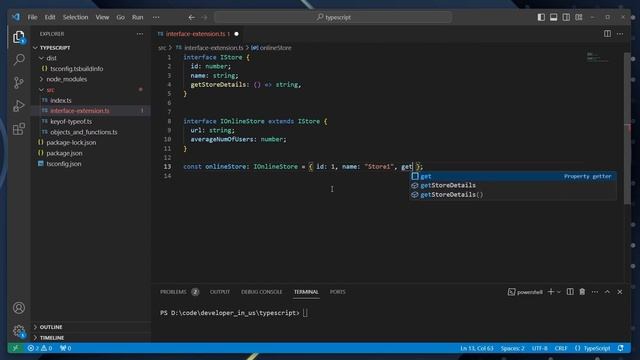Screen dimensions: 640x360
Task: Toggle bottom panel visibility in title bar
Action: coord(553,17)
